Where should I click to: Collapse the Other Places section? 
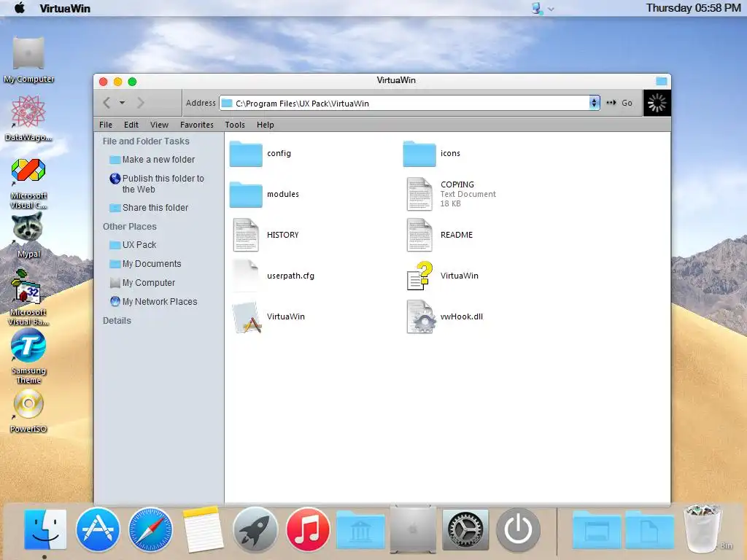pyautogui.click(x=130, y=227)
